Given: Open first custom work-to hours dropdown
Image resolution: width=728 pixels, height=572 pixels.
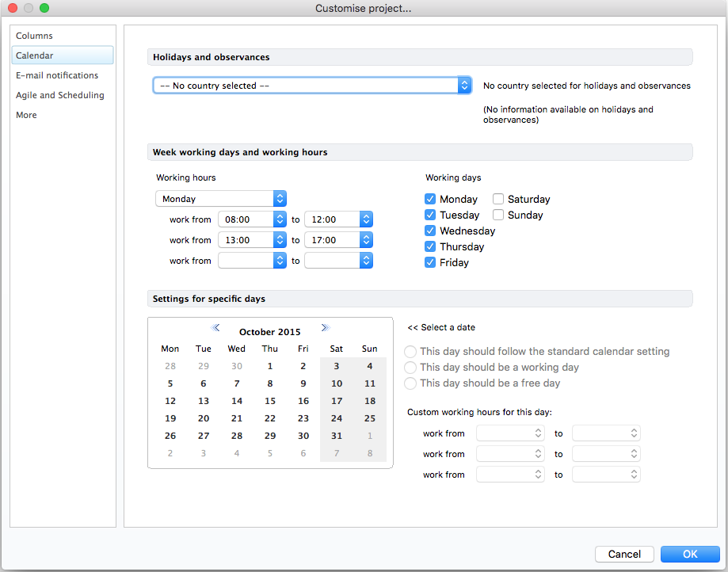Looking at the screenshot, I should (606, 433).
